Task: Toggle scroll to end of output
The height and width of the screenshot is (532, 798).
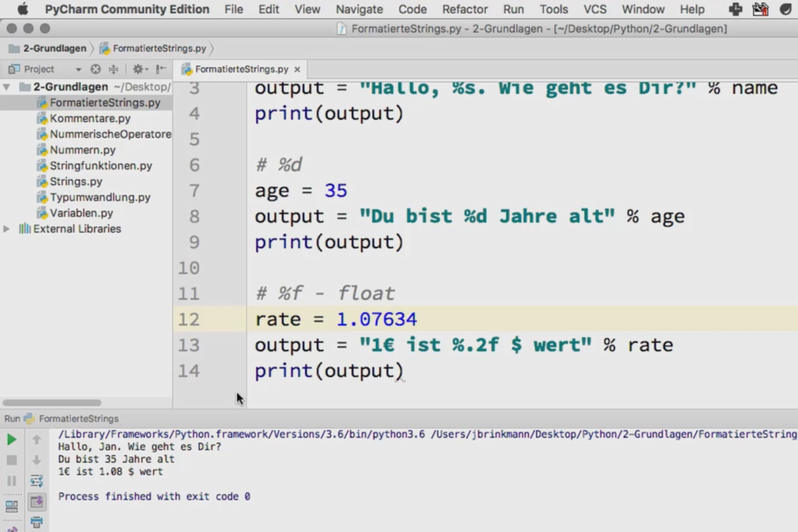Action: (x=37, y=501)
